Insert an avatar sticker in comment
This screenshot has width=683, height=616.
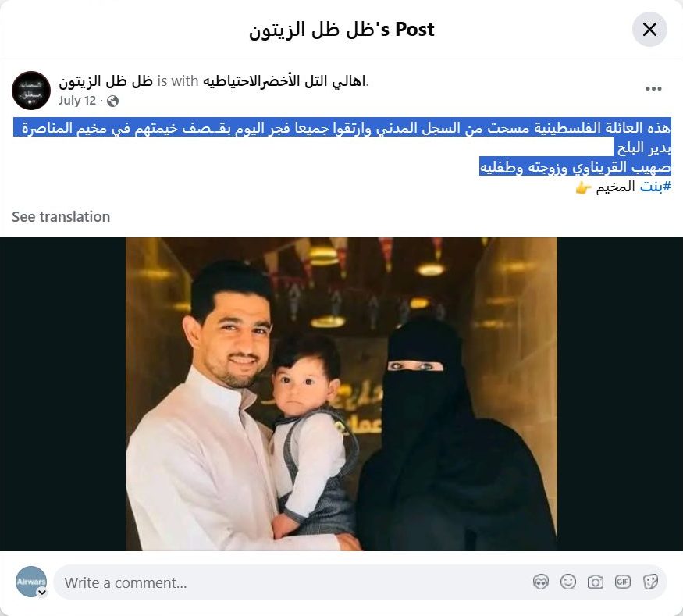[541, 582]
